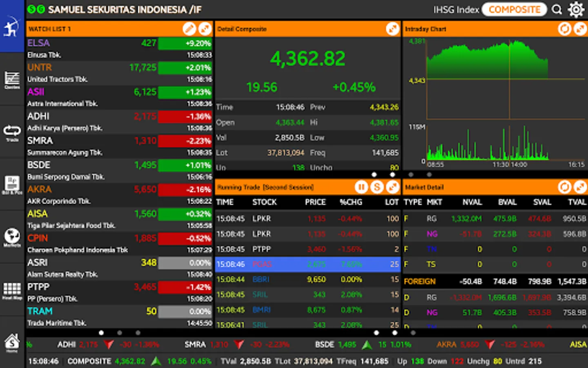Select the CPIN stock in watch list
The image size is (588, 368).
(119, 244)
